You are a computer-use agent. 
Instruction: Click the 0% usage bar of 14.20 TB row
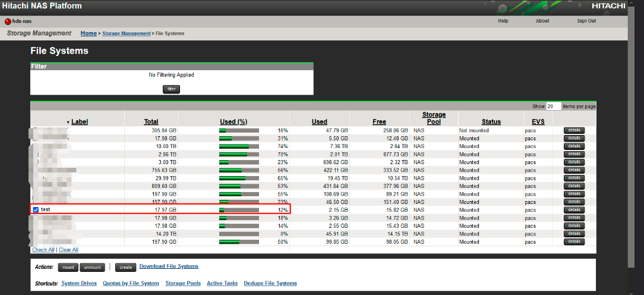pos(239,234)
